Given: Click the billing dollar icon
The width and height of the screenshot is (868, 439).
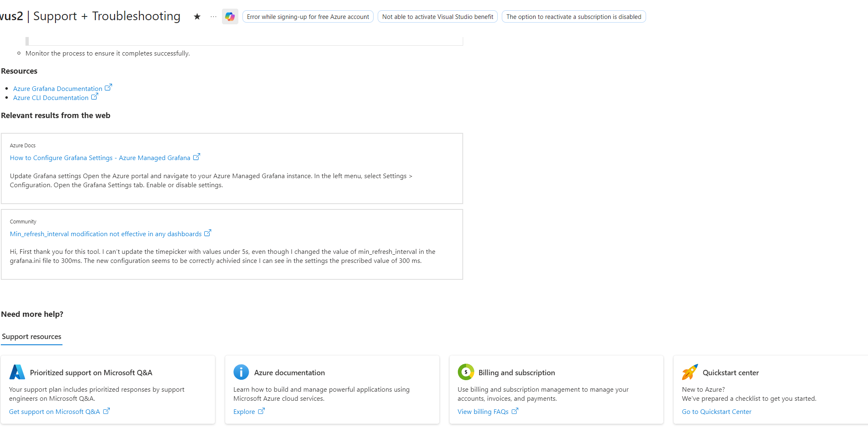Looking at the screenshot, I should pyautogui.click(x=466, y=372).
